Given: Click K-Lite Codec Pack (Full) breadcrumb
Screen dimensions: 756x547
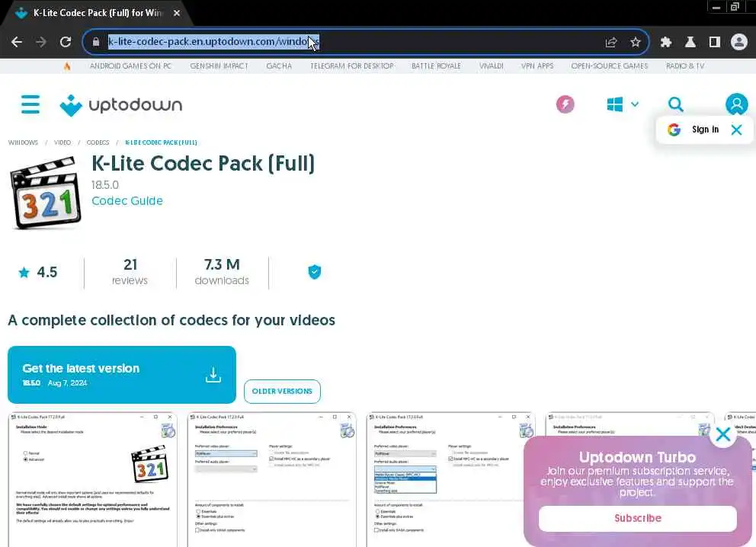Looking at the screenshot, I should [161, 142].
